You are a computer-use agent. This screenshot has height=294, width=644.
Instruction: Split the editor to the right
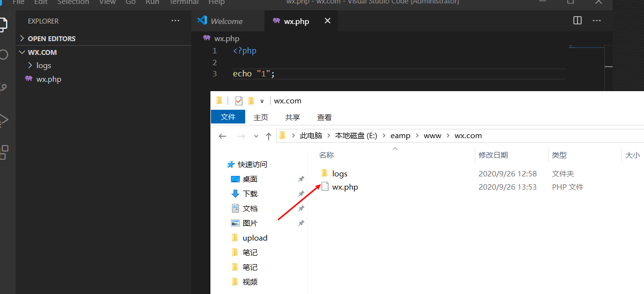point(577,21)
